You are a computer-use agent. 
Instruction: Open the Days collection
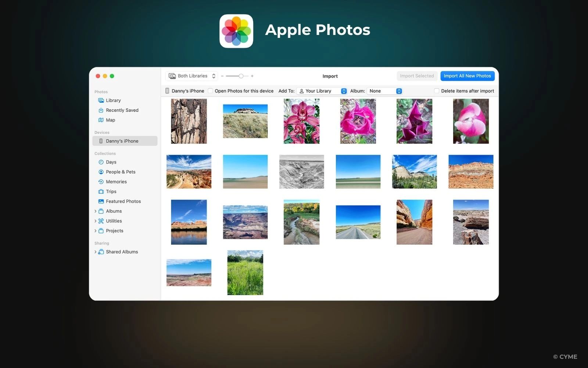tap(111, 162)
